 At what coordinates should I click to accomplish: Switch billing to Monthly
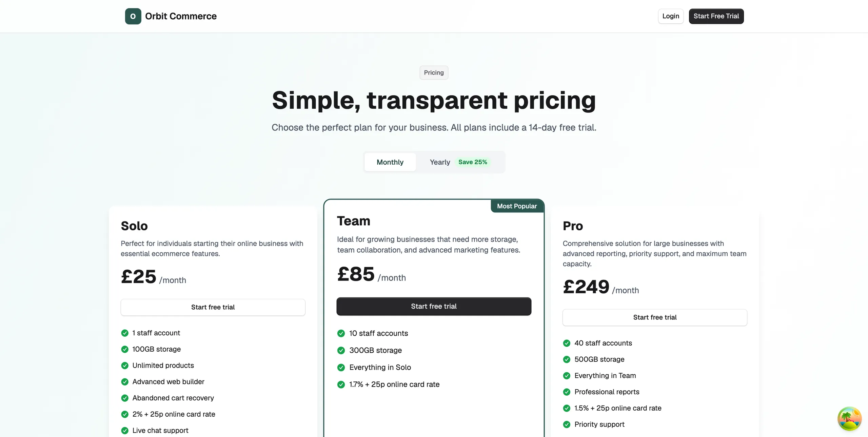[x=390, y=162]
